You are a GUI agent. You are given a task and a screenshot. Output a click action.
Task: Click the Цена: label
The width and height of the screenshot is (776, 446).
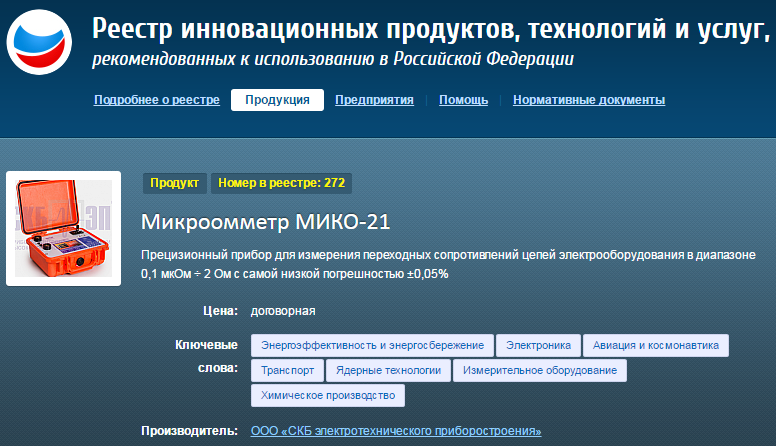tap(221, 311)
